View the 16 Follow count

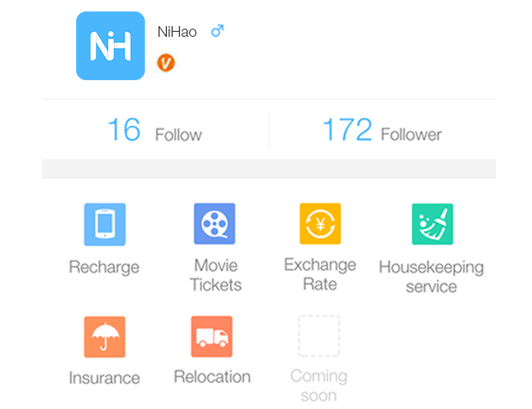click(124, 129)
